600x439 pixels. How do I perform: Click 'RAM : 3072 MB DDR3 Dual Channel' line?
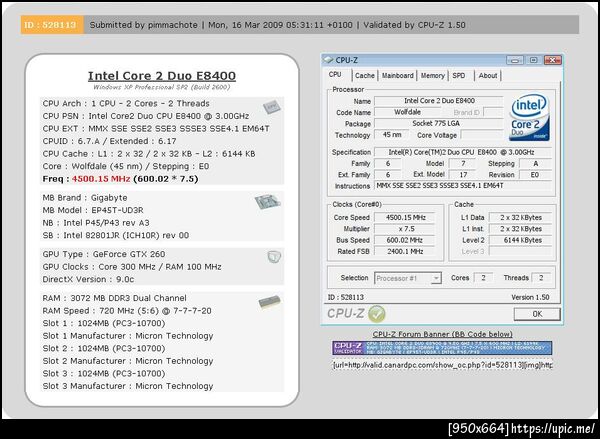(115, 298)
